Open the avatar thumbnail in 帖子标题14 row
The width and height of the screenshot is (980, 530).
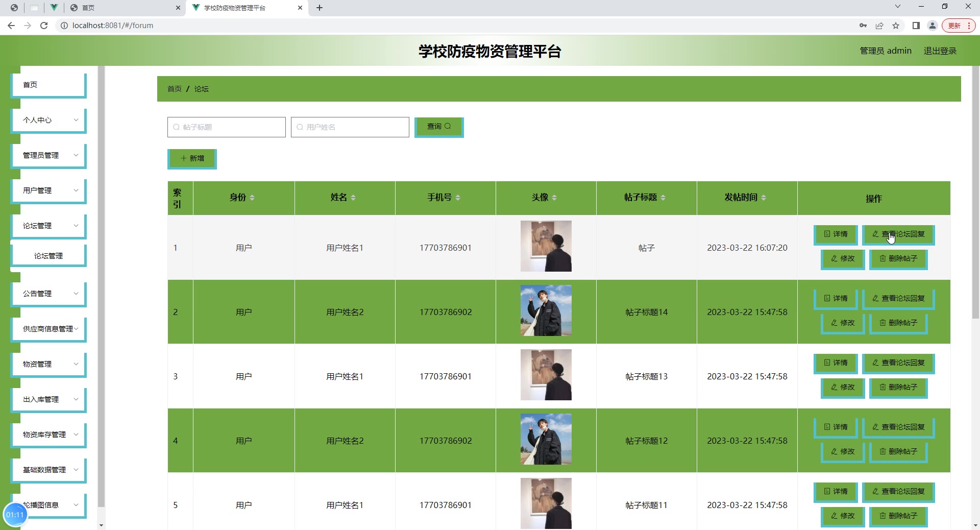[x=546, y=310]
